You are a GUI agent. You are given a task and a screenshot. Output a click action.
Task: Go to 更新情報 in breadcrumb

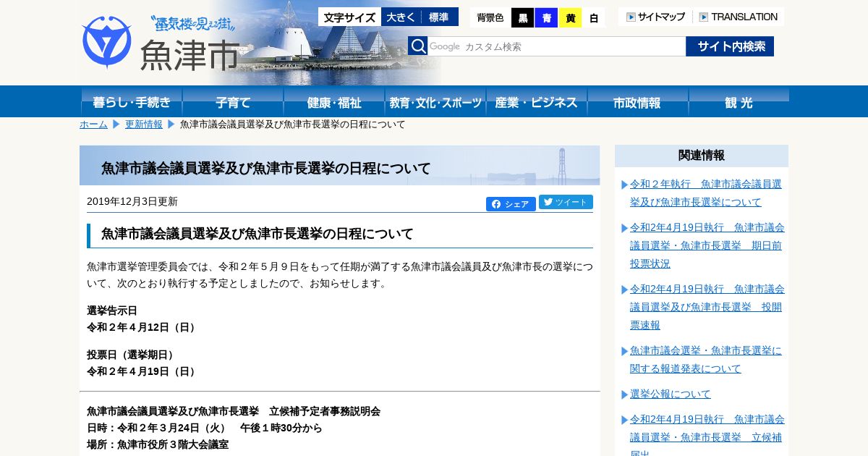pyautogui.click(x=144, y=124)
